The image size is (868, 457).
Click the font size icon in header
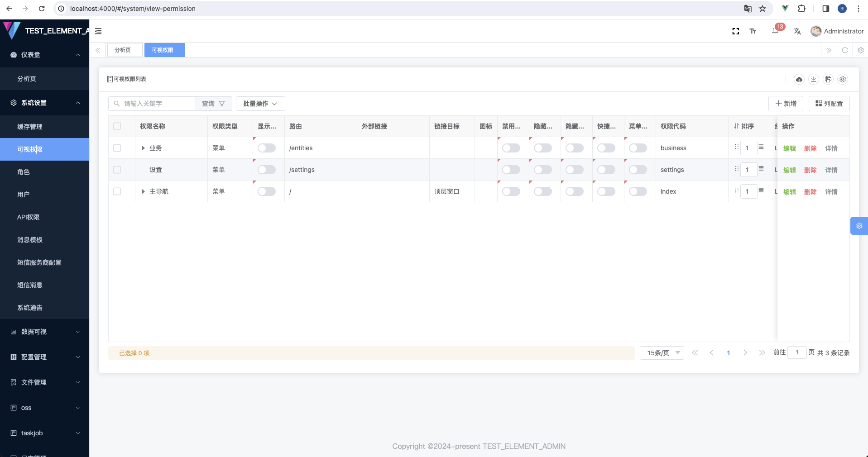click(753, 31)
